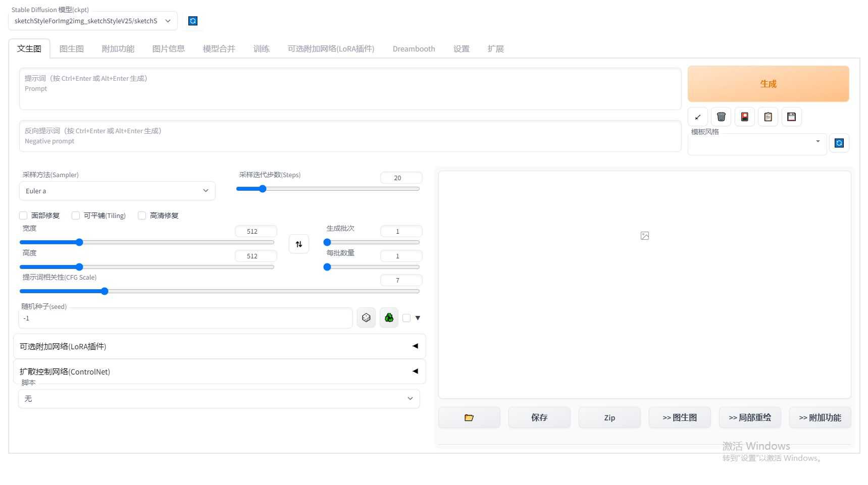
Task: Open the 脚本 script dropdown showing 无
Action: [219, 399]
